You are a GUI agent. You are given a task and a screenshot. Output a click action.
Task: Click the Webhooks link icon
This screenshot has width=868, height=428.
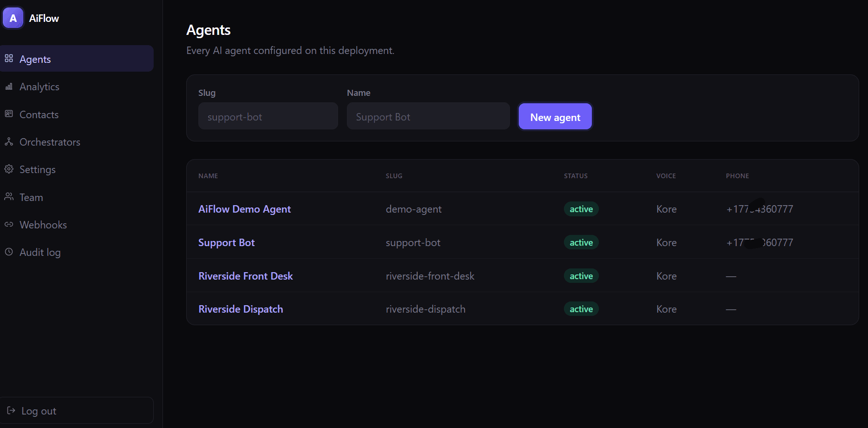[9, 224]
